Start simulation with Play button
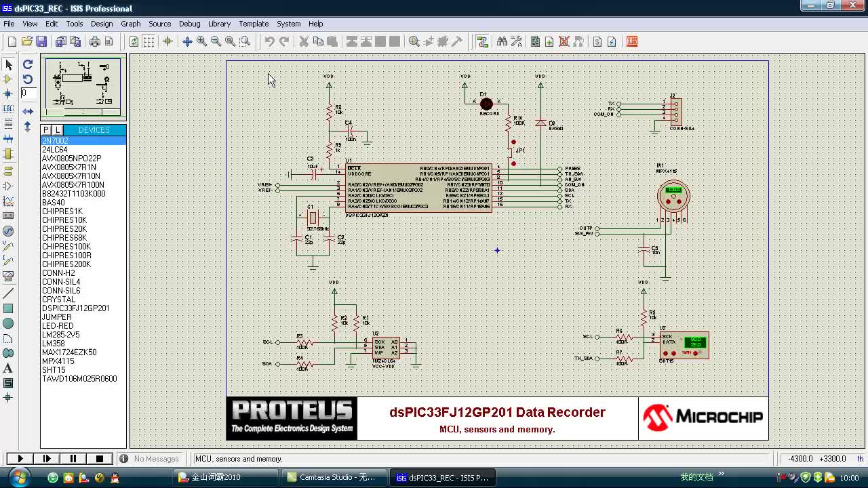Screen dimensions: 868x488 [20, 459]
